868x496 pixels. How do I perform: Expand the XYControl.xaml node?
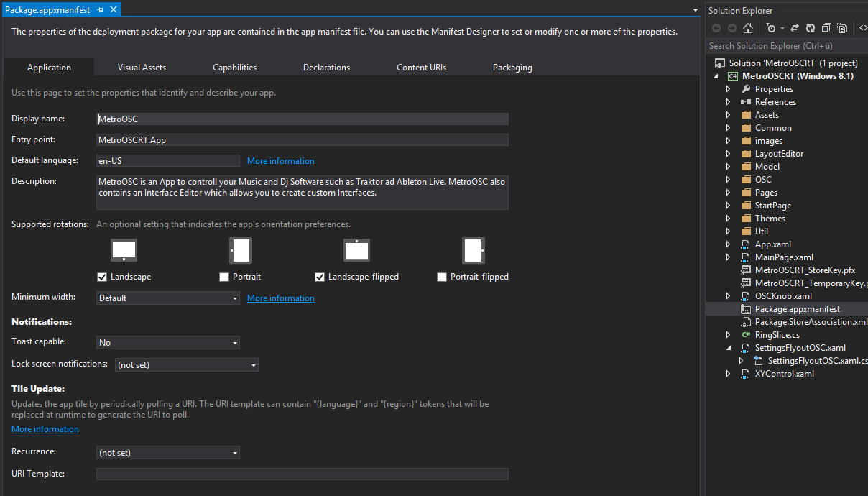click(x=728, y=374)
